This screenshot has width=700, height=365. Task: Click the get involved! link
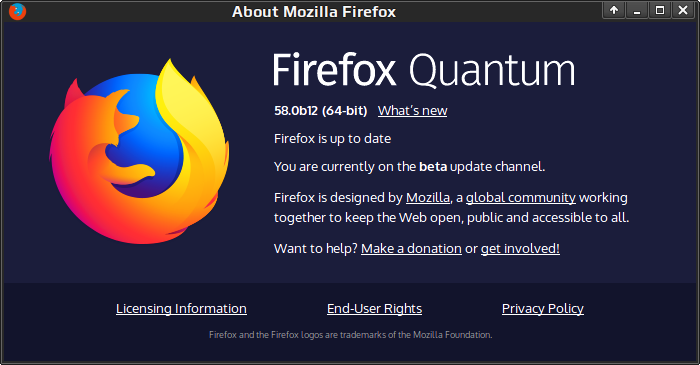pos(520,249)
